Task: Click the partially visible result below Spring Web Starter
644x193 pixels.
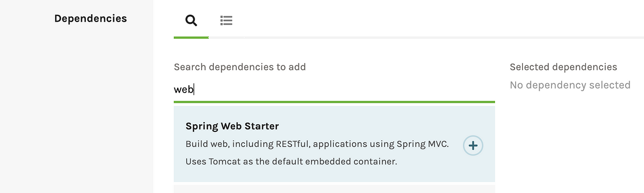Action: pyautogui.click(x=334, y=189)
